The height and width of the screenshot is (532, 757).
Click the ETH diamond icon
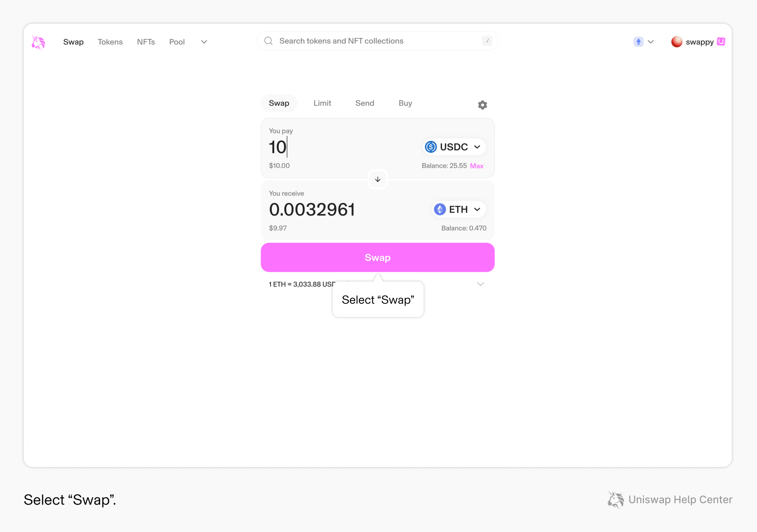440,209
